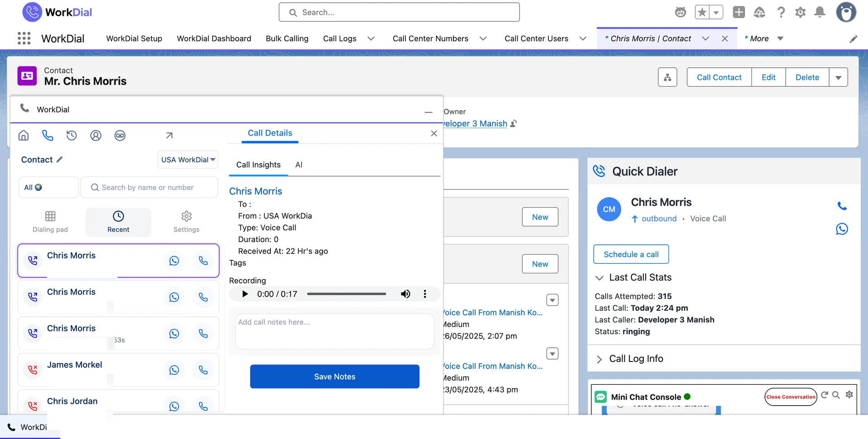
Task: Open Call Logs dropdown chevron
Action: click(x=371, y=39)
